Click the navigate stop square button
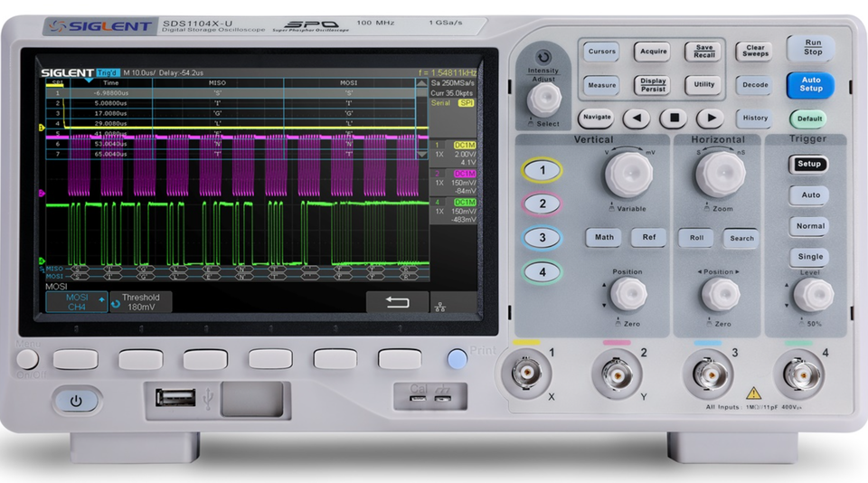This screenshot has width=868, height=483. tap(674, 118)
